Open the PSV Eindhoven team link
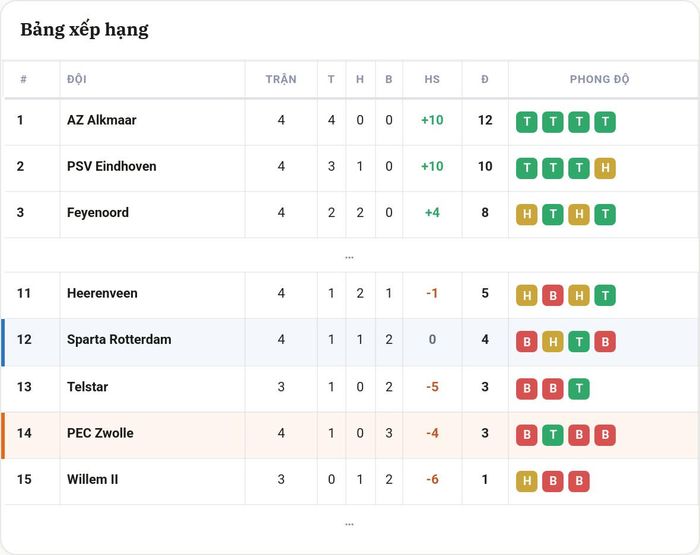 click(x=112, y=167)
